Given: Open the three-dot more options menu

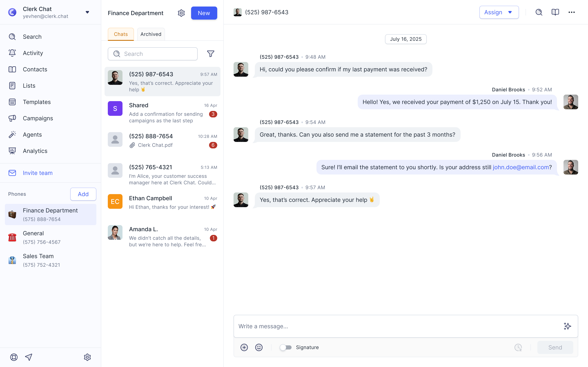Looking at the screenshot, I should click(571, 12).
